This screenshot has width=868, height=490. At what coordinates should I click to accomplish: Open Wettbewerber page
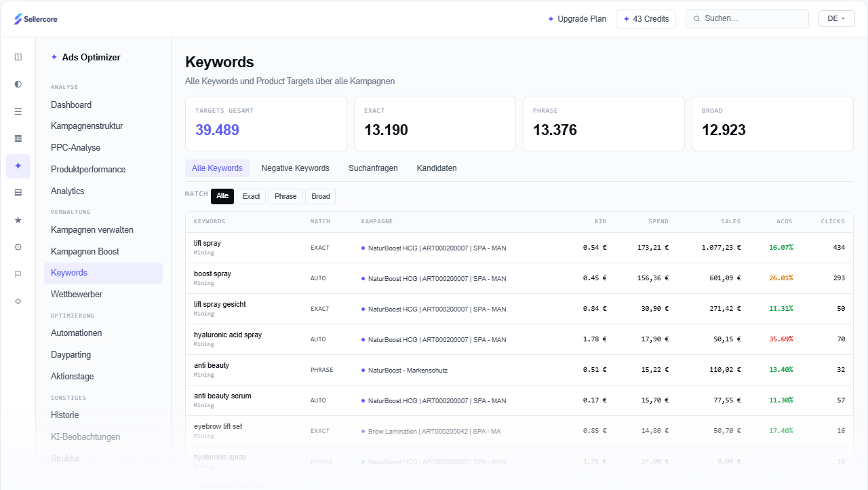pyautogui.click(x=103, y=295)
